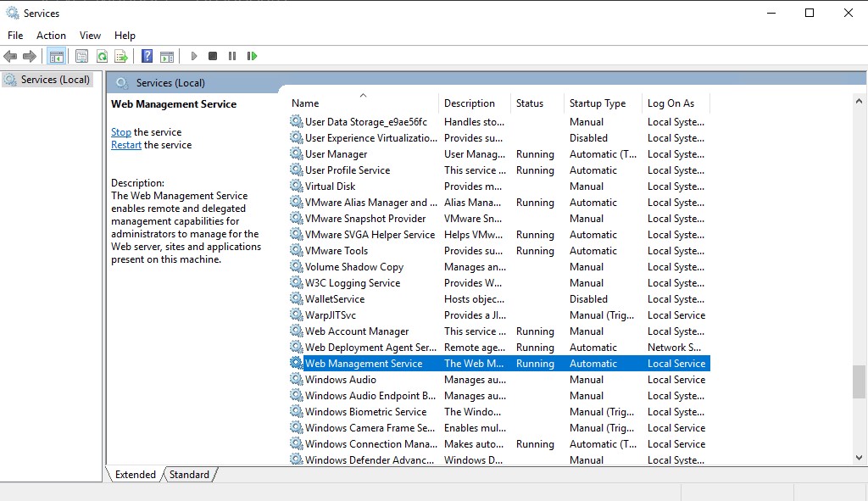Click gear icon of Volume Shadow Copy row
Screen dimensions: 868x501
[x=296, y=266]
